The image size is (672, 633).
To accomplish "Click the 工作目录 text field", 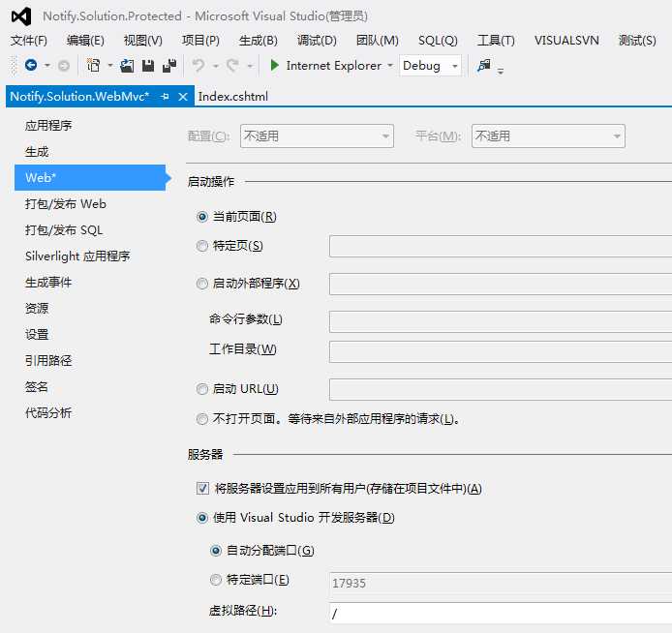I will pos(501,351).
